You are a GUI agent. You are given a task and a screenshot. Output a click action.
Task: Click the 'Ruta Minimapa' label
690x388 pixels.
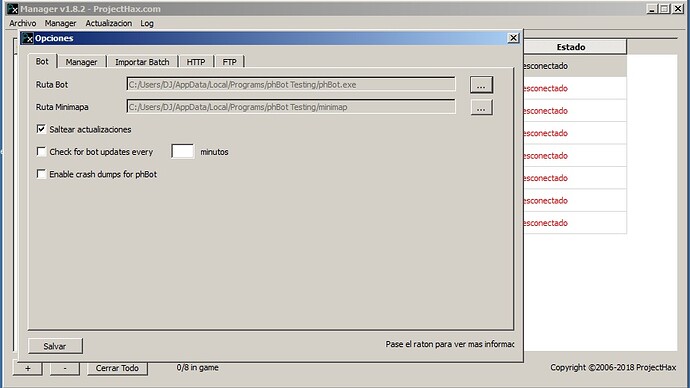tap(62, 107)
